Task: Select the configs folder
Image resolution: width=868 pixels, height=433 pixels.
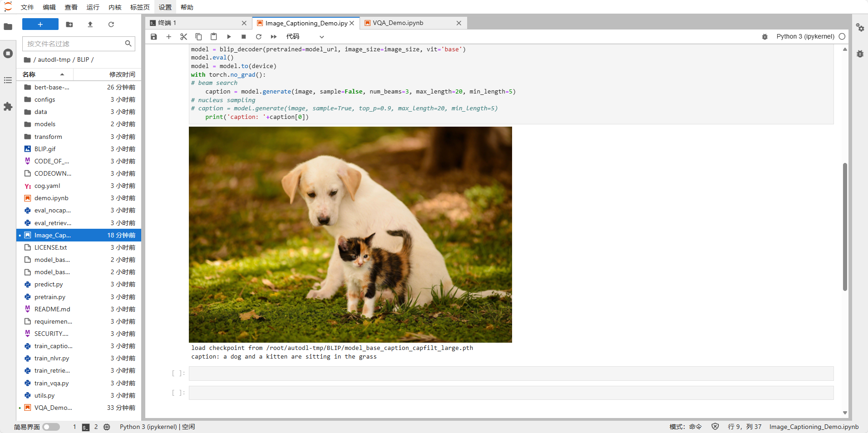Action: [x=79, y=99]
